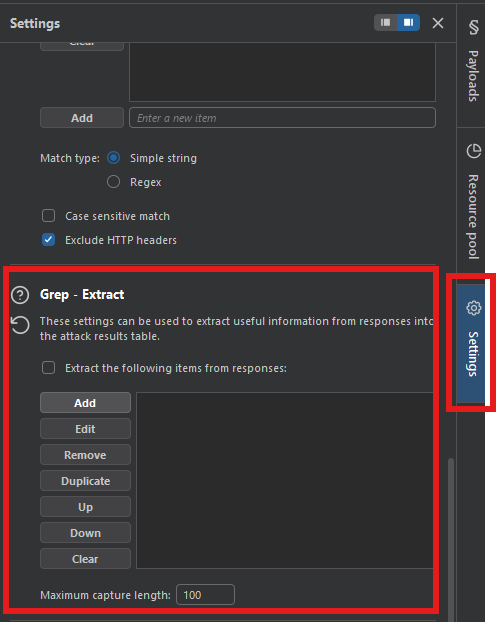Click the Down button
The image size is (496, 622).
(x=85, y=533)
